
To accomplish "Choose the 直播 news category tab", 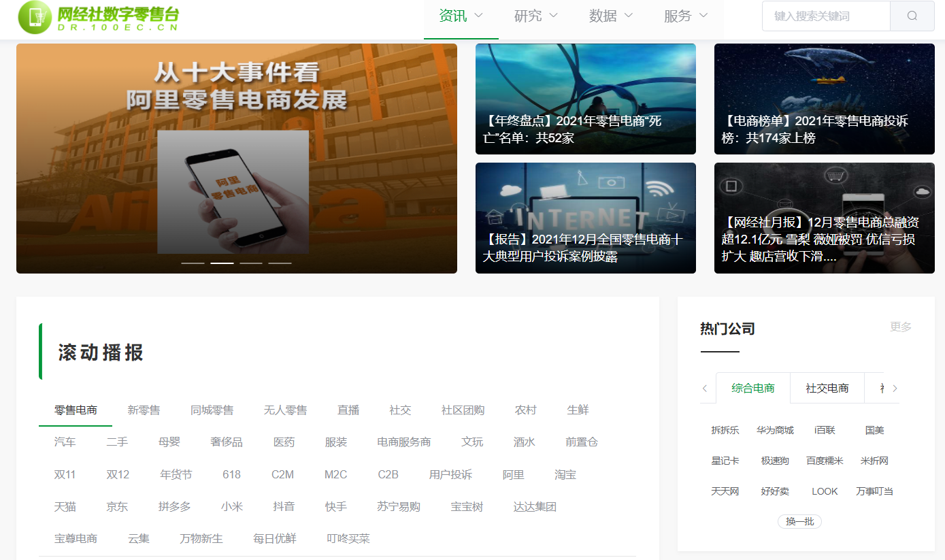I will 348,410.
